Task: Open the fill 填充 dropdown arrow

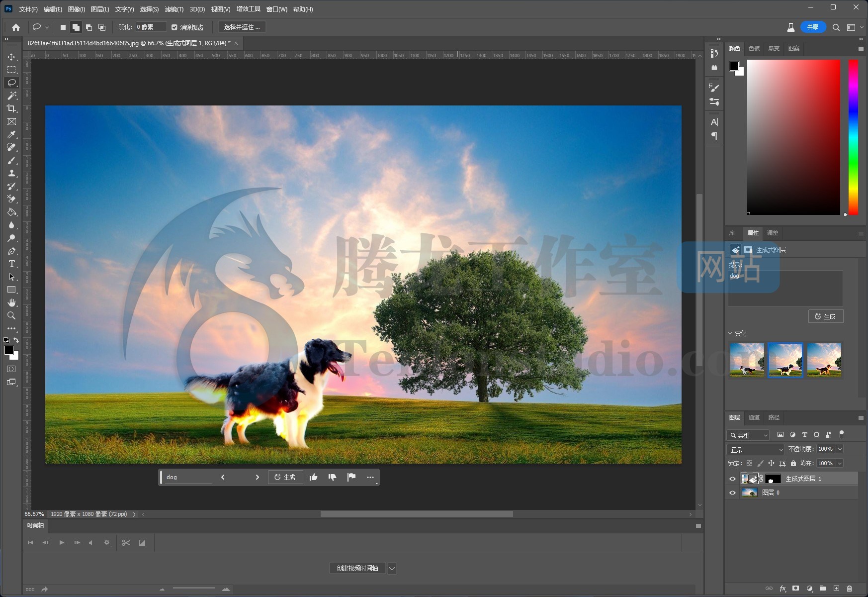Action: (840, 463)
